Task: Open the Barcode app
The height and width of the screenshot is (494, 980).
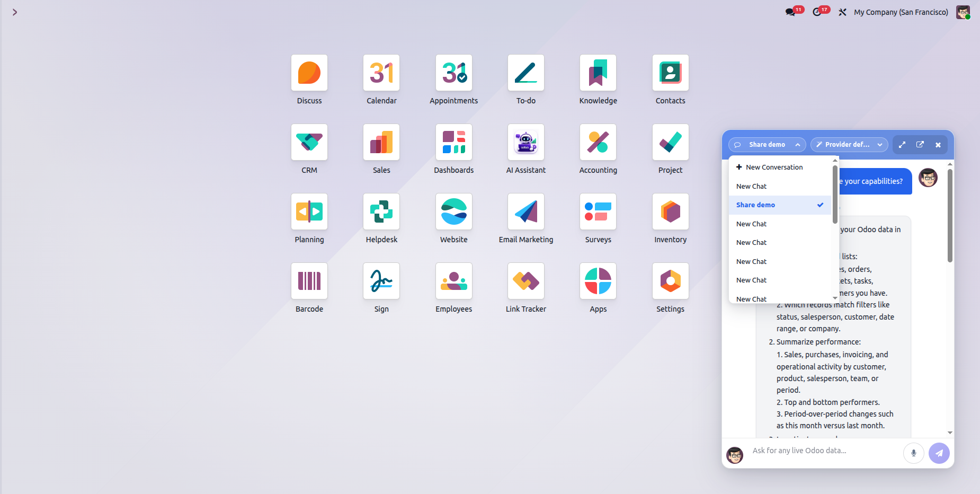Action: (309, 281)
